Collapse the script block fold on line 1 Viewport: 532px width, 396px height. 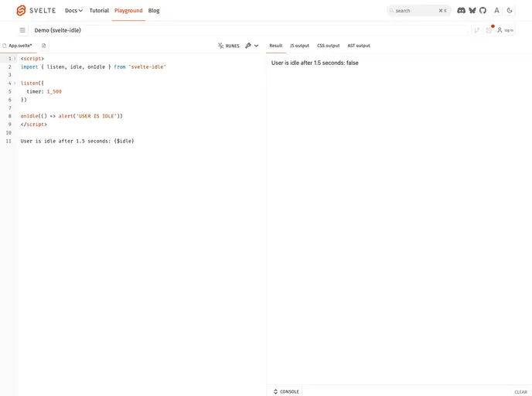(15, 59)
